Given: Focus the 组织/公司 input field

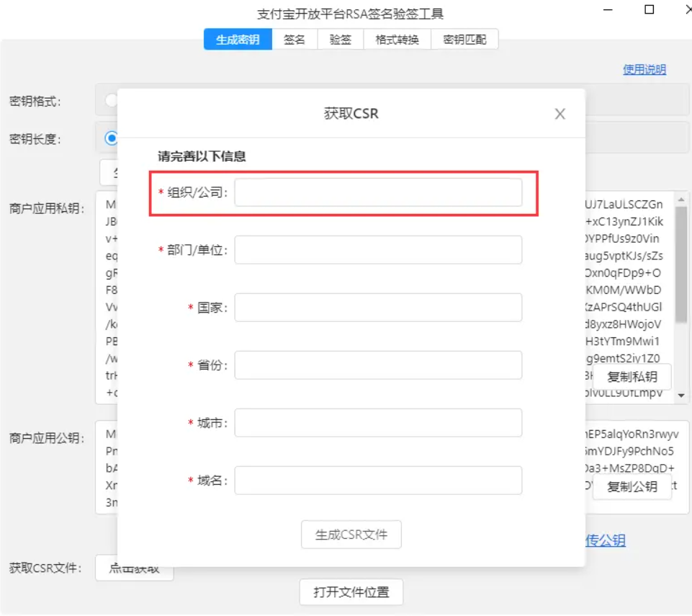Looking at the screenshot, I should point(378,192).
